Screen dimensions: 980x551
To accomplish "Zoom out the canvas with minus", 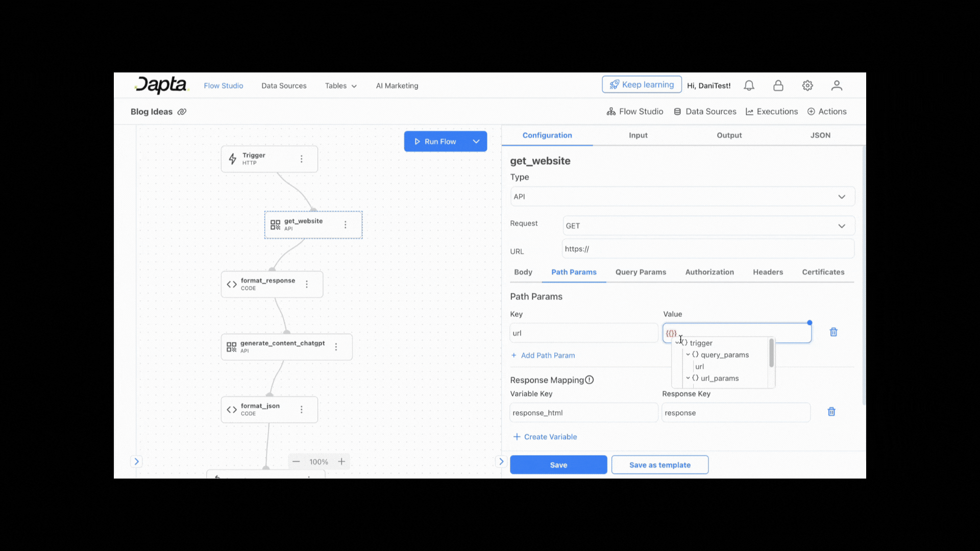I will 296,462.
